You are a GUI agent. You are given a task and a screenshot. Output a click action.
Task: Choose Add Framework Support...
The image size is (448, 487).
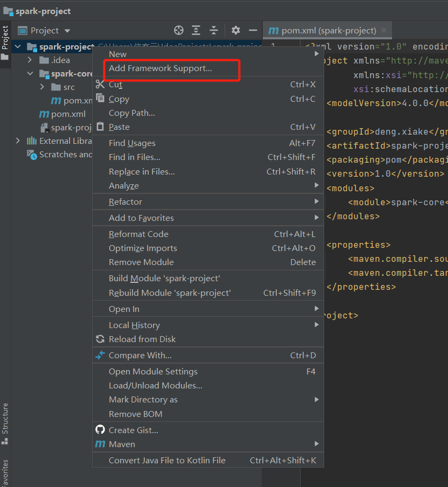click(208, 68)
